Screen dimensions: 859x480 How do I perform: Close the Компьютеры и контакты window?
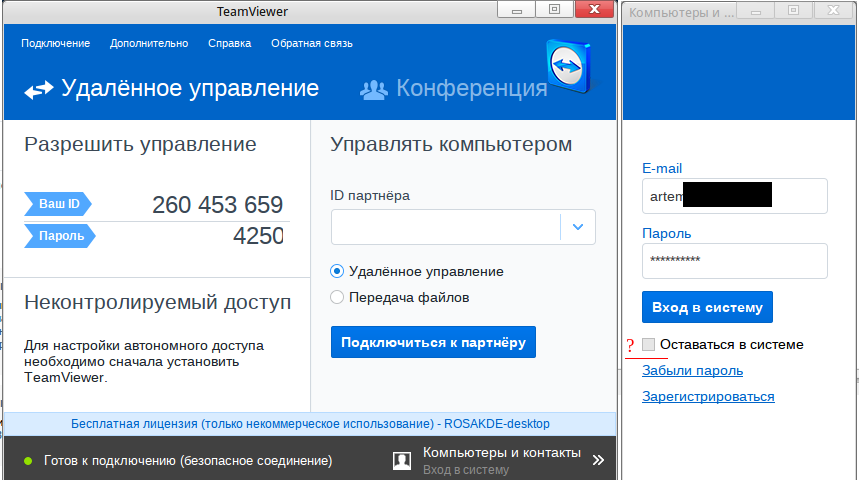coord(834,10)
